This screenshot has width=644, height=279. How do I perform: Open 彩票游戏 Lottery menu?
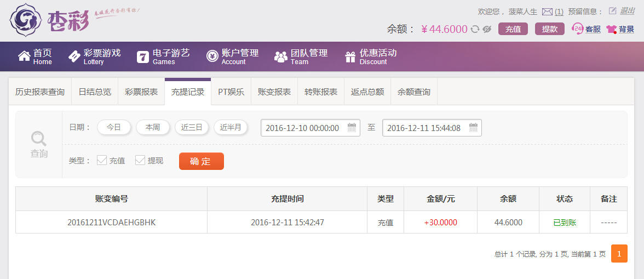(x=94, y=56)
